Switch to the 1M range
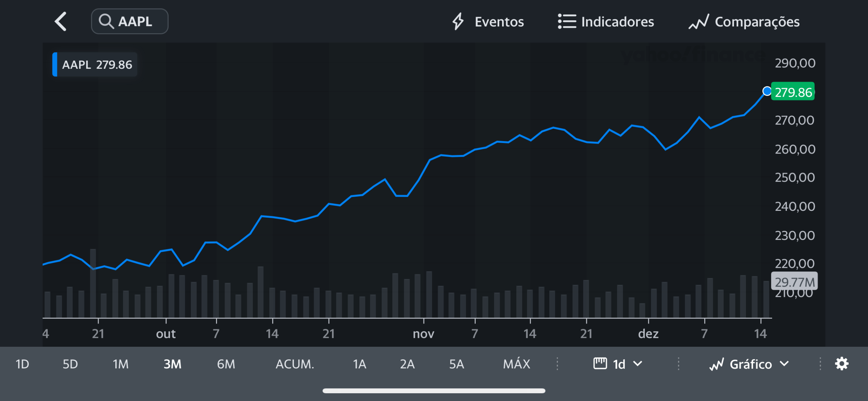This screenshot has height=401, width=868. click(121, 364)
